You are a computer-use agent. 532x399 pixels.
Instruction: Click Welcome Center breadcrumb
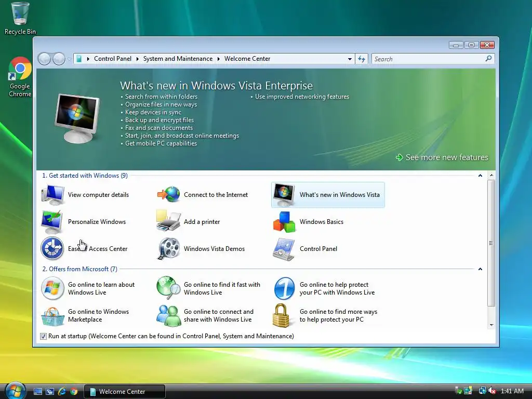point(247,59)
